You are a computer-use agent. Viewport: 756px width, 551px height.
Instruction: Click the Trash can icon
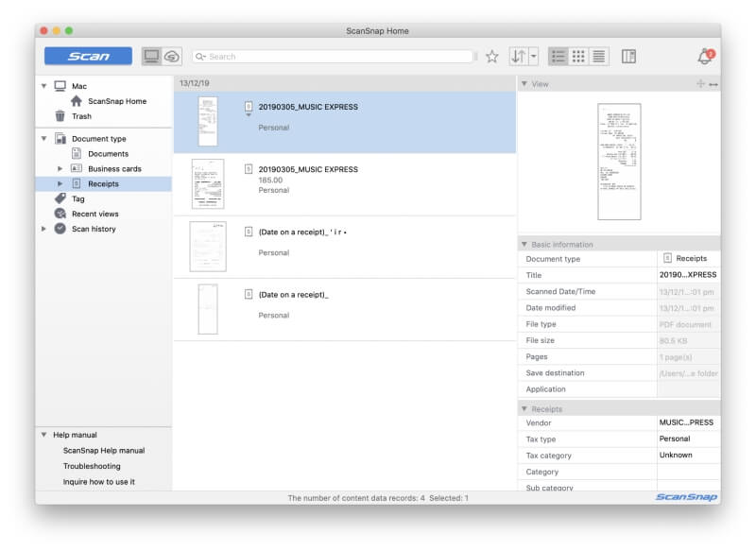[60, 116]
